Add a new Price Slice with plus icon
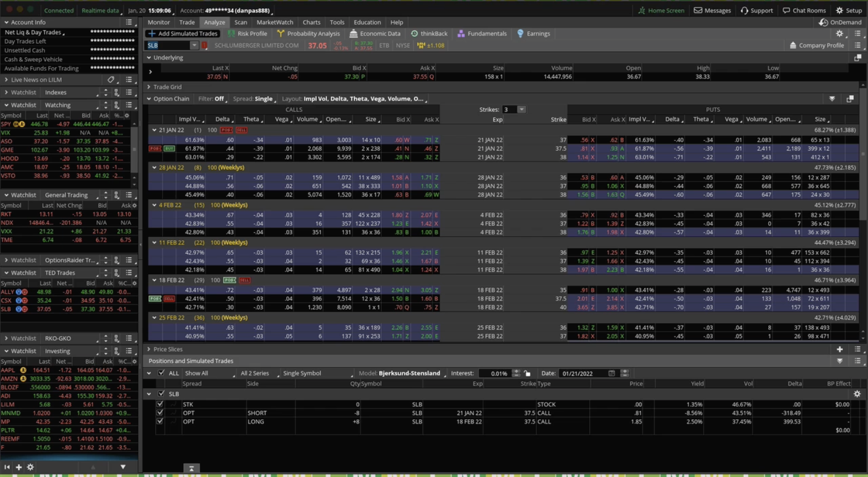868x477 pixels. [840, 350]
